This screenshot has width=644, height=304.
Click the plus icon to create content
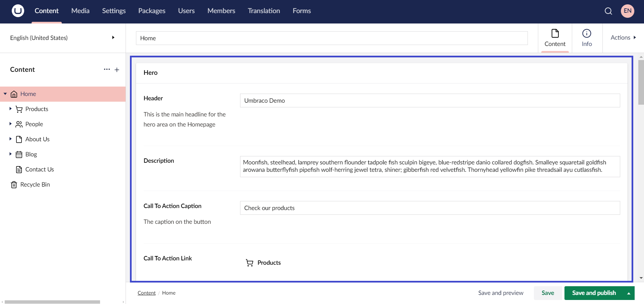point(117,70)
